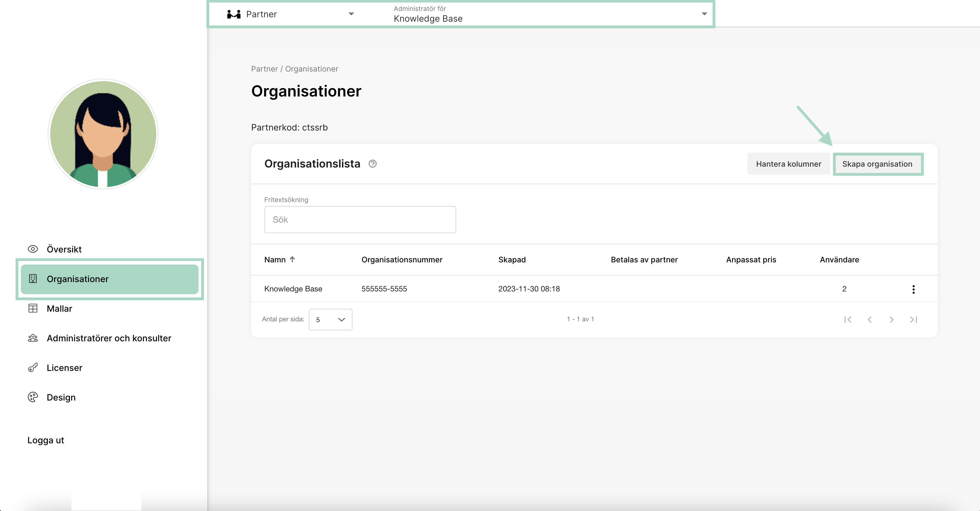
Task: Select Organisationer in the sidebar
Action: 110,279
